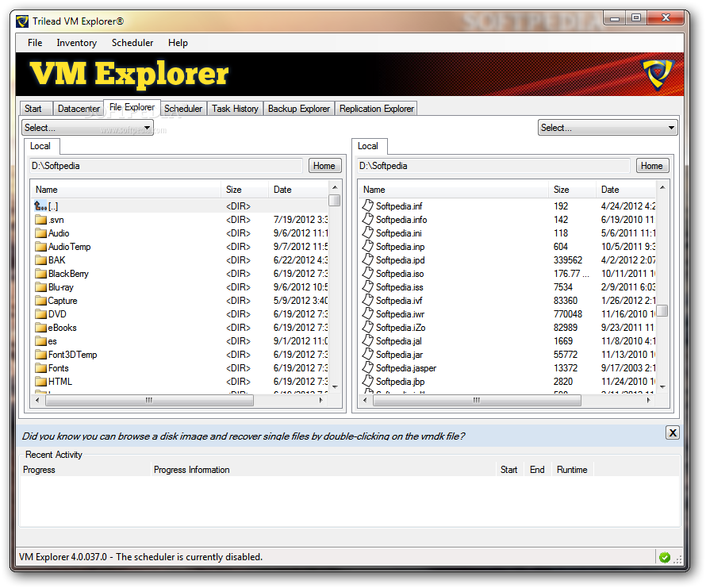
Task: Open the Scheduler menu
Action: (x=132, y=43)
